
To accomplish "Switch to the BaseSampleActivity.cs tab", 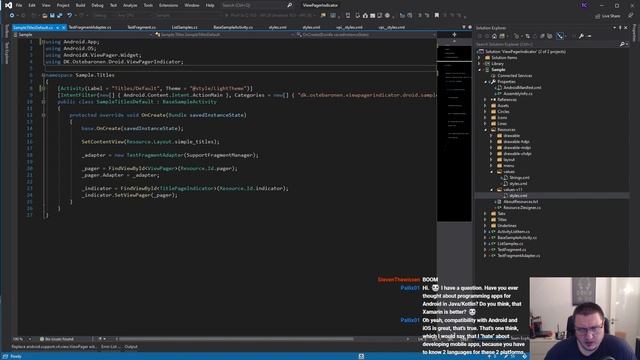I will 233,27.
